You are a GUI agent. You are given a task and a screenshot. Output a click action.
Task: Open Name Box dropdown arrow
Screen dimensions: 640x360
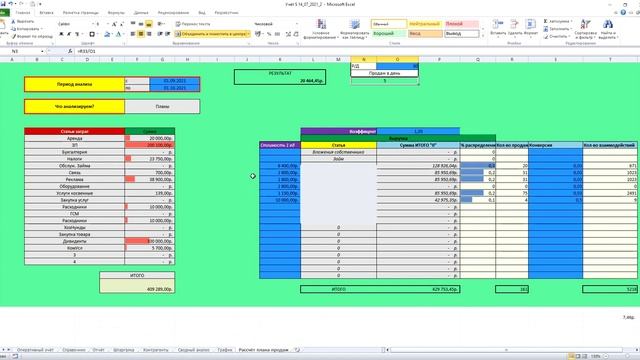(x=42, y=51)
